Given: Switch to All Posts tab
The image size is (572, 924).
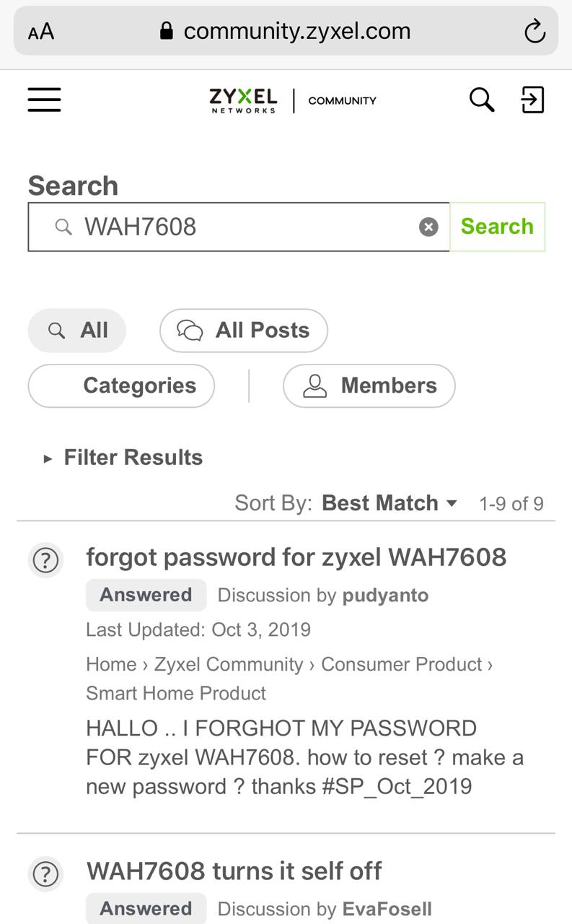Looking at the screenshot, I should pyautogui.click(x=244, y=331).
